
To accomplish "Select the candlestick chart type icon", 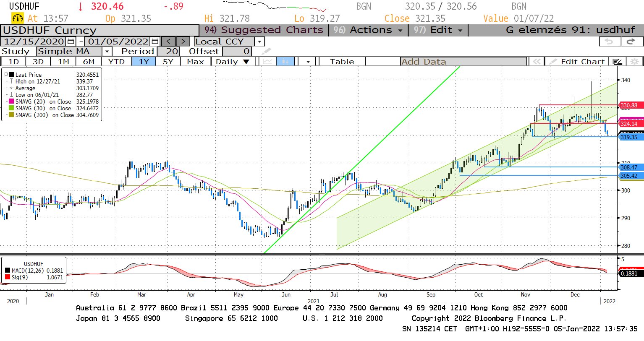I will pyautogui.click(x=285, y=62).
